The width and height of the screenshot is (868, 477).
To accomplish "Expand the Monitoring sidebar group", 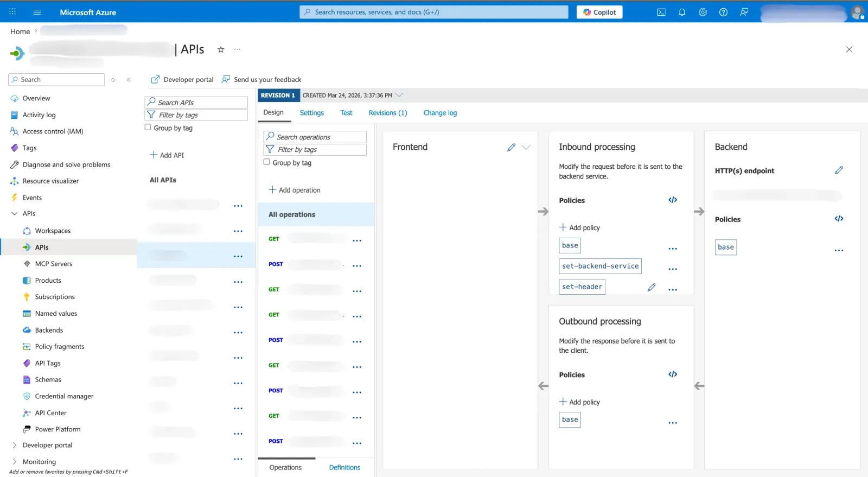I will [15, 462].
